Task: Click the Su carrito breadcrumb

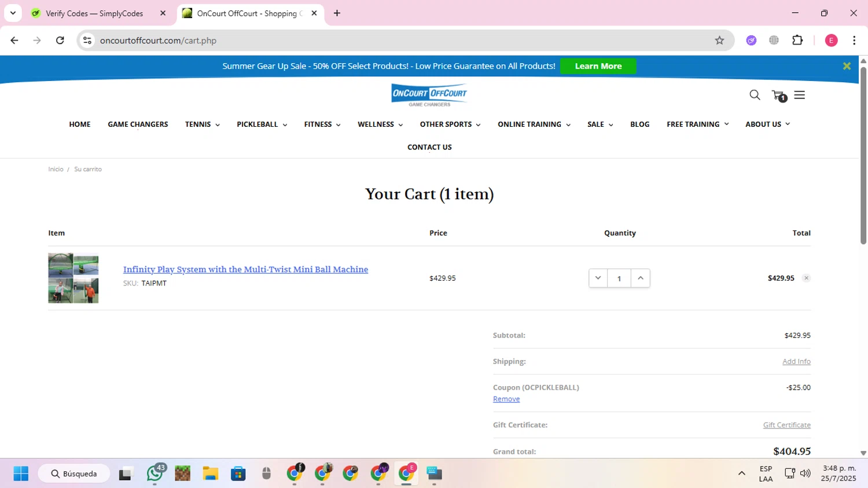Action: pos(88,169)
